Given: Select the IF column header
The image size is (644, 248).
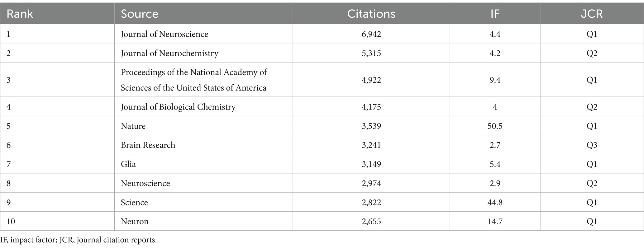Looking at the screenshot, I should point(495,14).
